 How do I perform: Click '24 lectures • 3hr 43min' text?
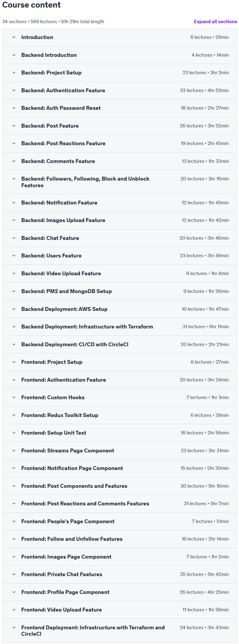click(x=204, y=627)
